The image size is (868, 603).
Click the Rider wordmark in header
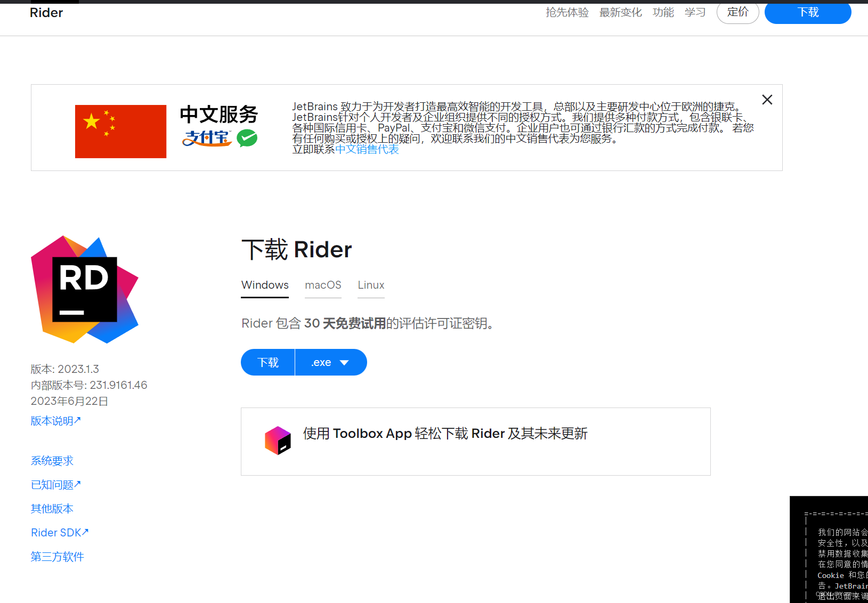(46, 12)
